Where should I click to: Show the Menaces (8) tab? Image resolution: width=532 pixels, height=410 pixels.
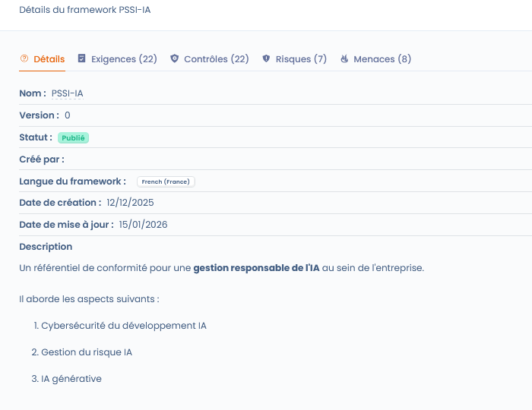[x=382, y=59]
